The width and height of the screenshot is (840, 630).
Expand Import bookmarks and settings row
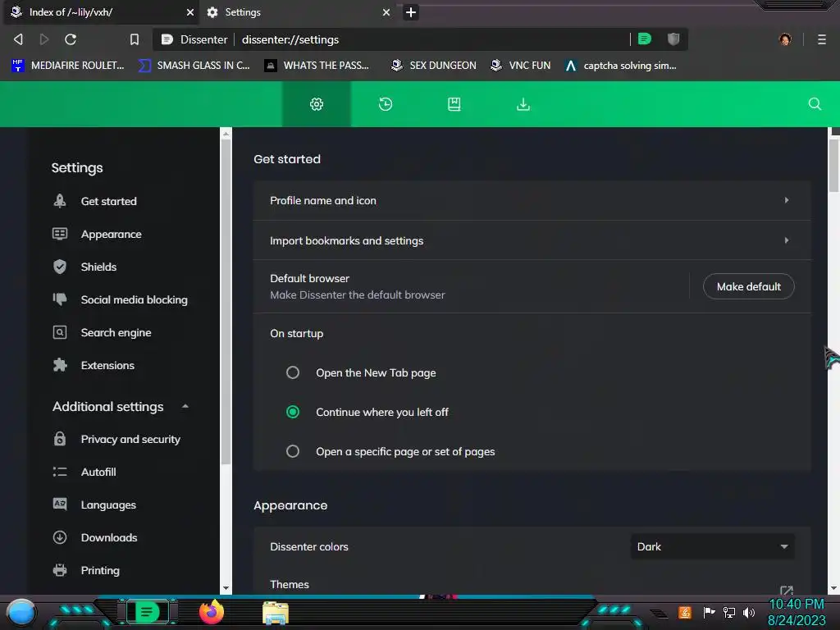[532, 240]
